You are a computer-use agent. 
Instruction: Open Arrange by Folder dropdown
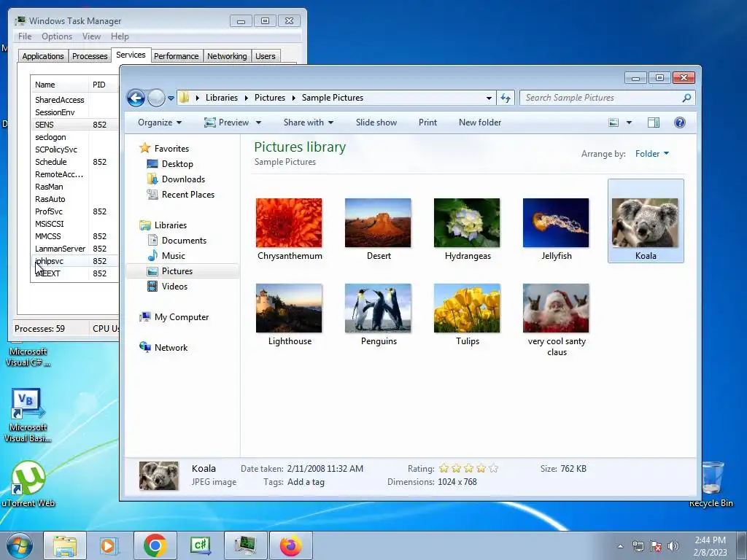pyautogui.click(x=652, y=154)
